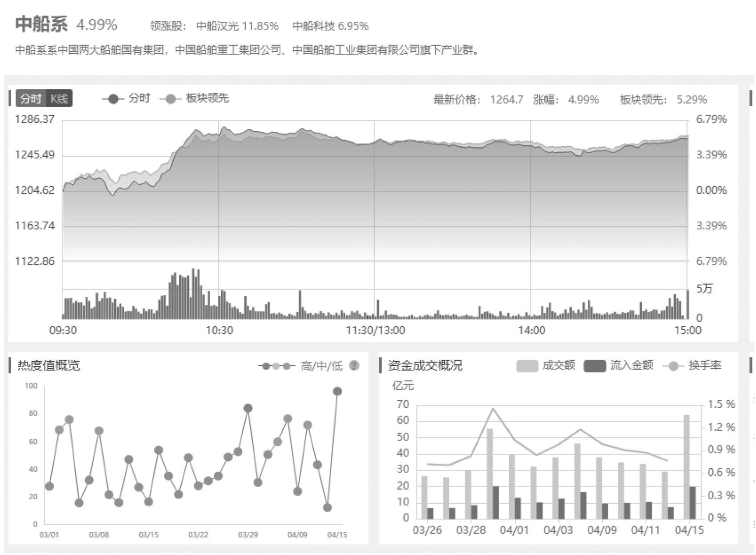Click the 03/29 peak heat data point

pos(248,408)
